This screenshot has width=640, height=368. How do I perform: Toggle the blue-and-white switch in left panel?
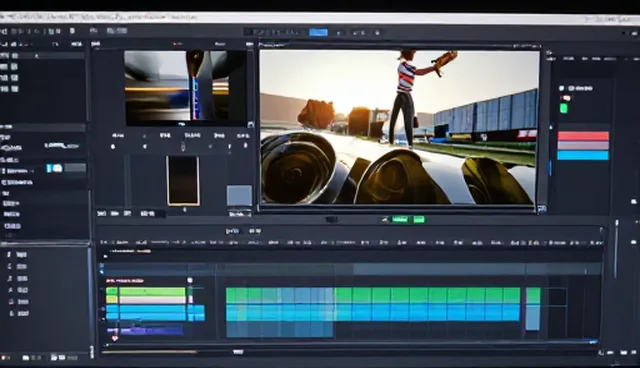(55, 168)
